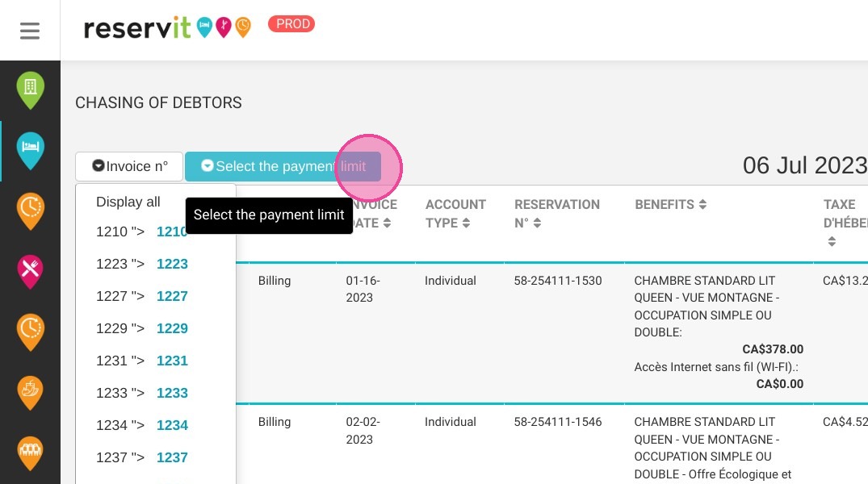Click invoice date 02-02-2023
868x484 pixels.
tap(363, 430)
